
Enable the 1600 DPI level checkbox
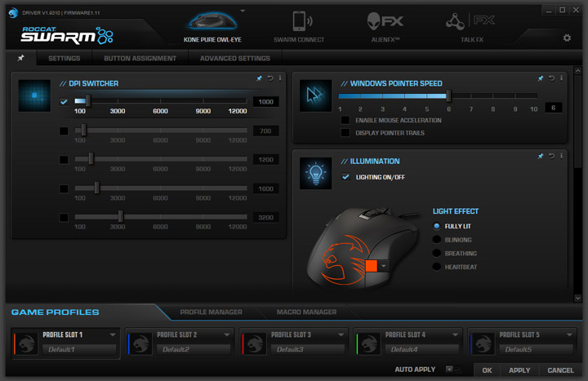tap(64, 188)
